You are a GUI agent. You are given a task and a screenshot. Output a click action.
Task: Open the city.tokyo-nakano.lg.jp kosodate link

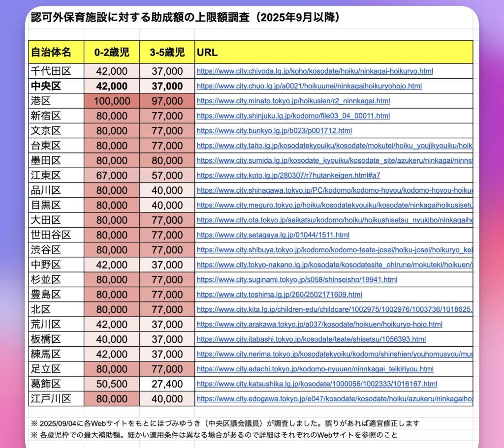coord(334,265)
